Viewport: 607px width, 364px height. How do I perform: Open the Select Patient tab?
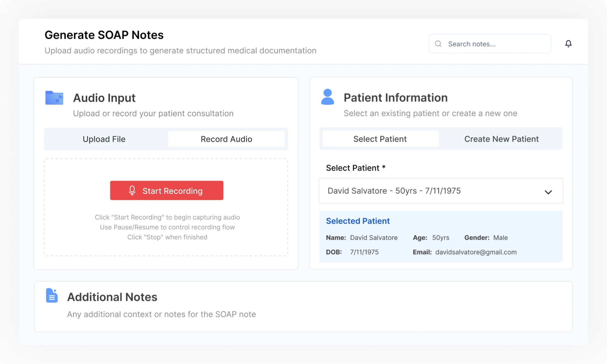pos(380,139)
